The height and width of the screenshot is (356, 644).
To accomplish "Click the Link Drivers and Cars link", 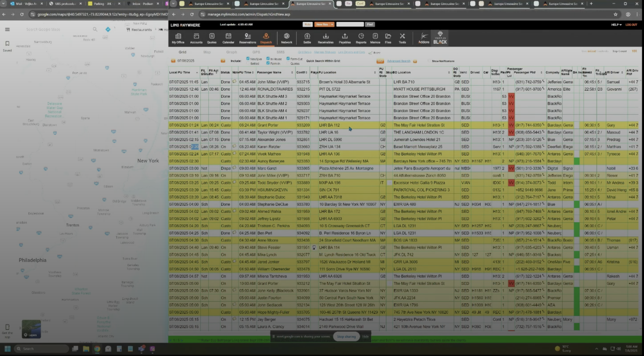I will pyautogui.click(x=351, y=52).
